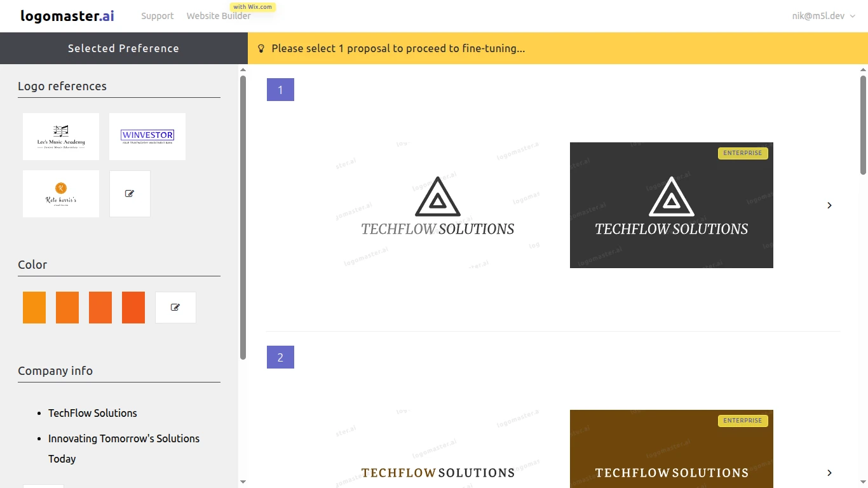868x488 pixels.
Task: Pick the first lightest orange swatch
Action: click(34, 308)
